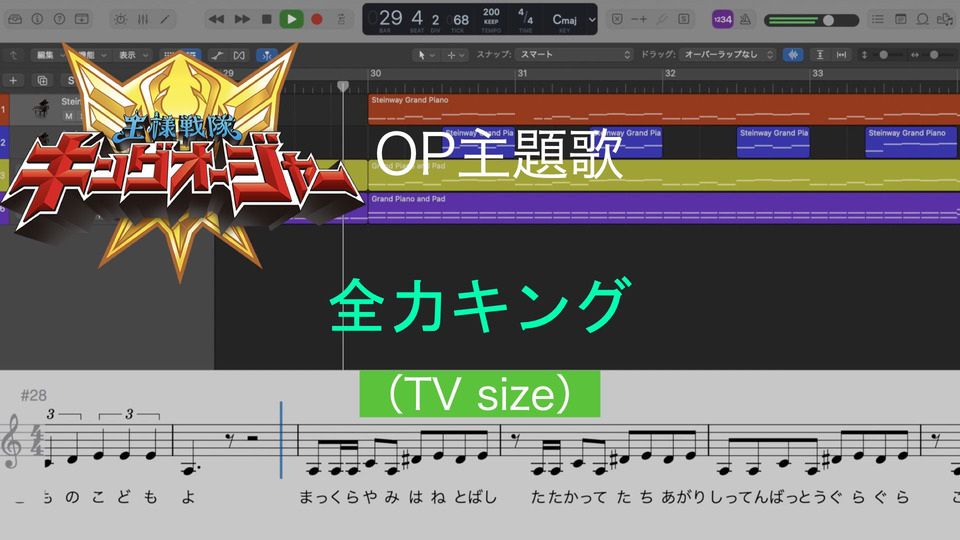
Task: Open the Library panel icon
Action: coord(15,19)
